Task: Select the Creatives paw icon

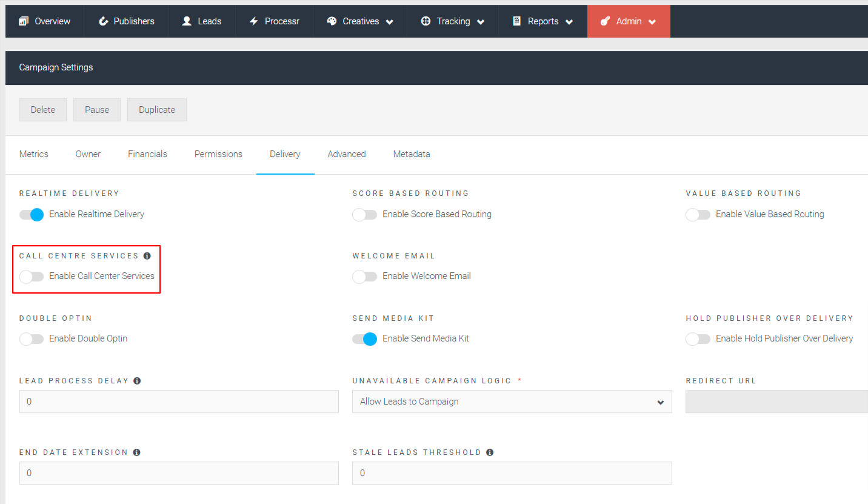Action: coord(332,21)
